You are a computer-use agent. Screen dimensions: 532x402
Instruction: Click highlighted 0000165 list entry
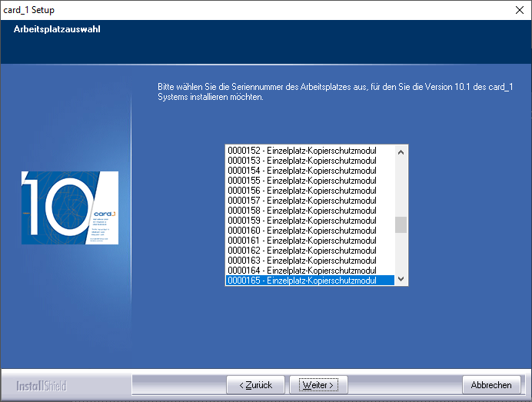tap(301, 281)
